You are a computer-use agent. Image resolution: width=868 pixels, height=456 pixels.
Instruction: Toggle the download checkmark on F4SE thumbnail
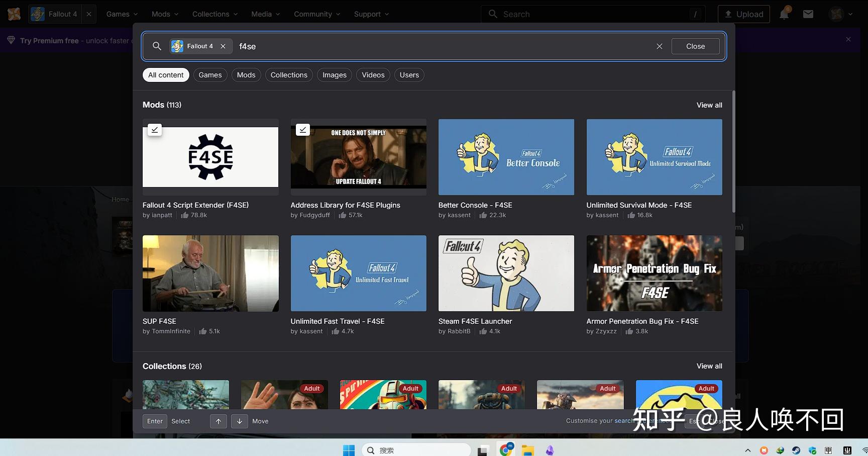[155, 130]
